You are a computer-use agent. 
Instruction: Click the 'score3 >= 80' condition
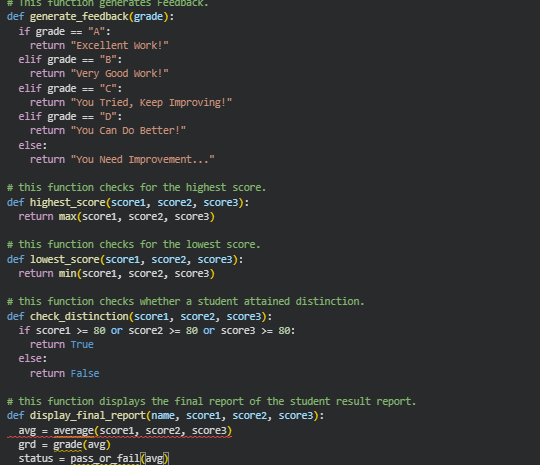(255, 331)
